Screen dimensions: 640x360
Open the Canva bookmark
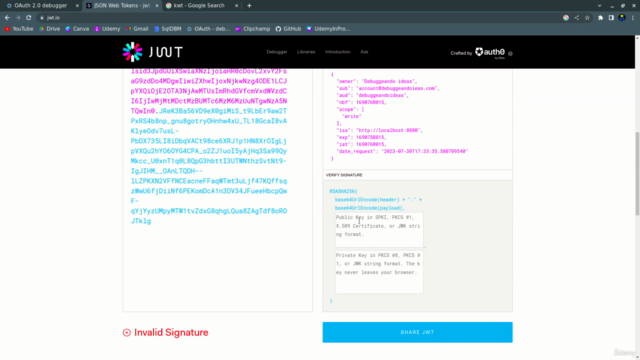click(x=77, y=29)
